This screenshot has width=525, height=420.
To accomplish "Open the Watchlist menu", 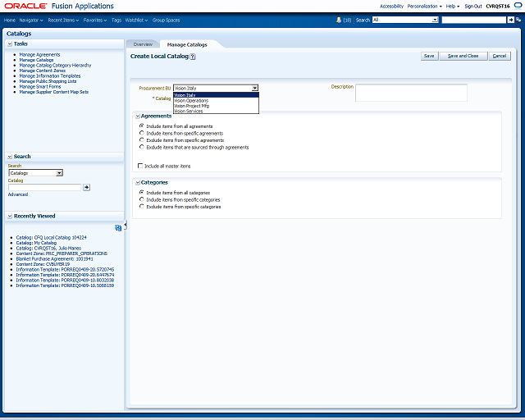I will click(136, 20).
